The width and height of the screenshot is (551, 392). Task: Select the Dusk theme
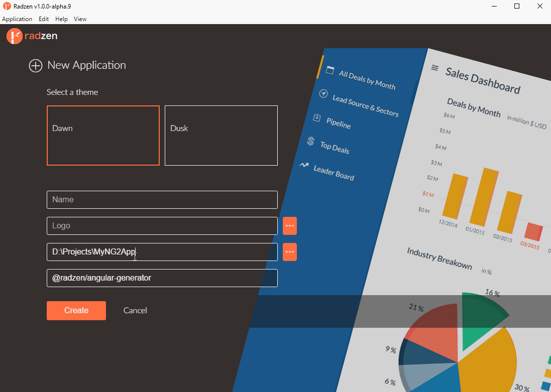(221, 136)
